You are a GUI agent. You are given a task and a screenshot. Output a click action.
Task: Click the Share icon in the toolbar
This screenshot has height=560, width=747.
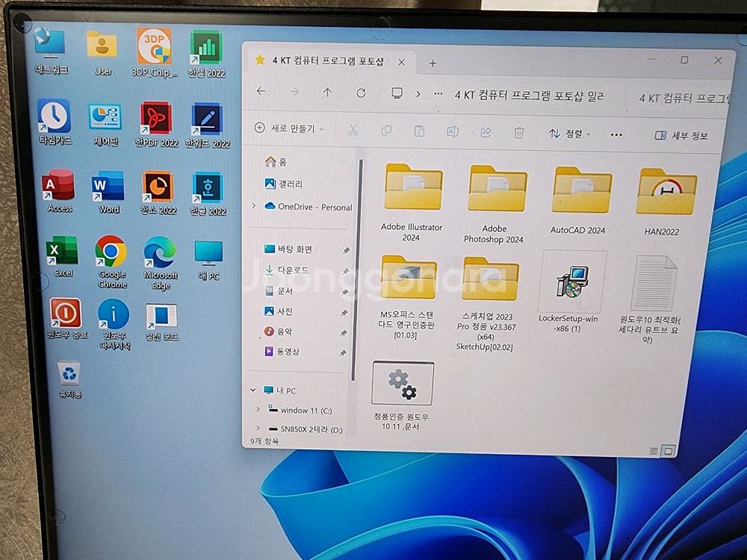point(485,131)
